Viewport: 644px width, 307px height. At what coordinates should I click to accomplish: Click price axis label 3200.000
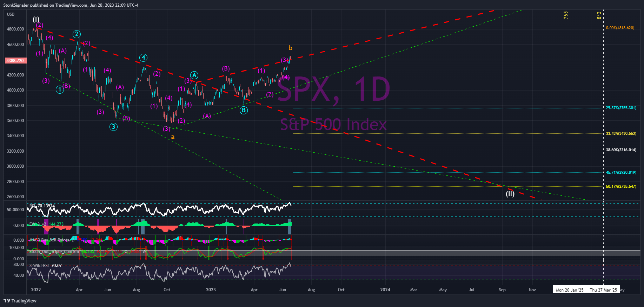point(15,151)
